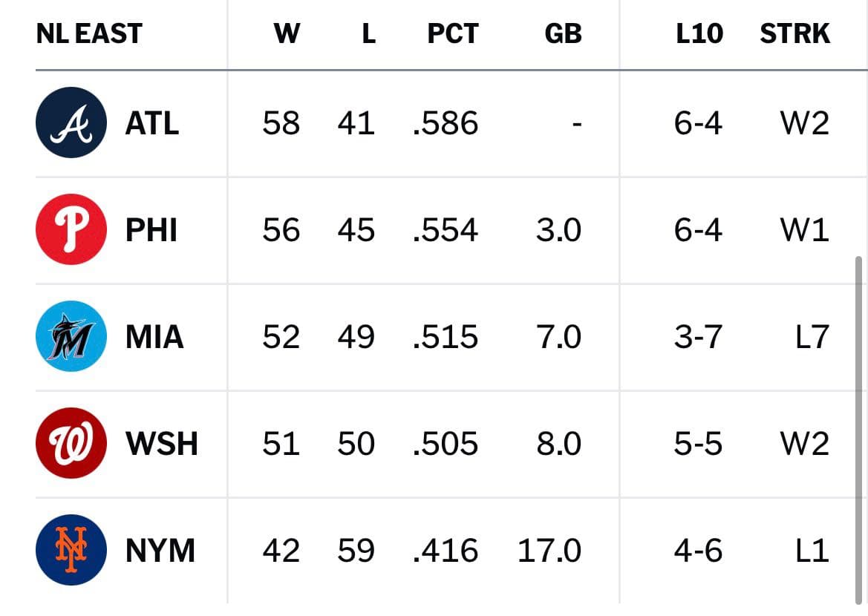The image size is (868, 616).
Task: Click the PCT column header
Action: coord(453,33)
